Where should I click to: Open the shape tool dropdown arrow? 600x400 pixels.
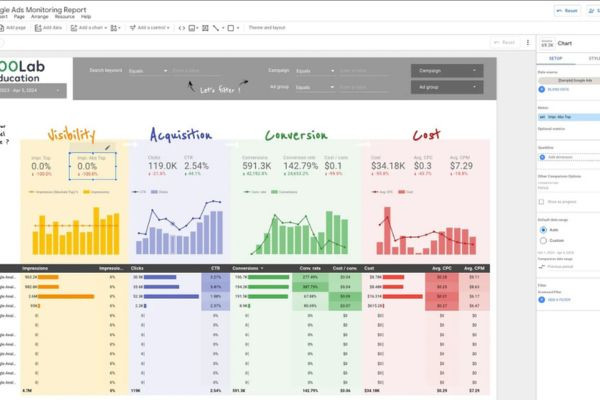[238, 28]
